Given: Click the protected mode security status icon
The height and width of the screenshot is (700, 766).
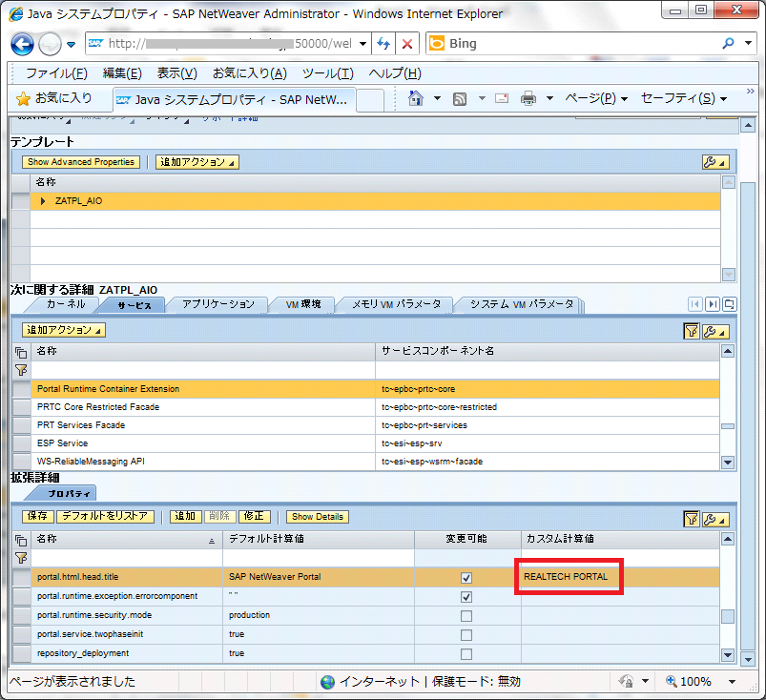Looking at the screenshot, I should click(x=626, y=681).
